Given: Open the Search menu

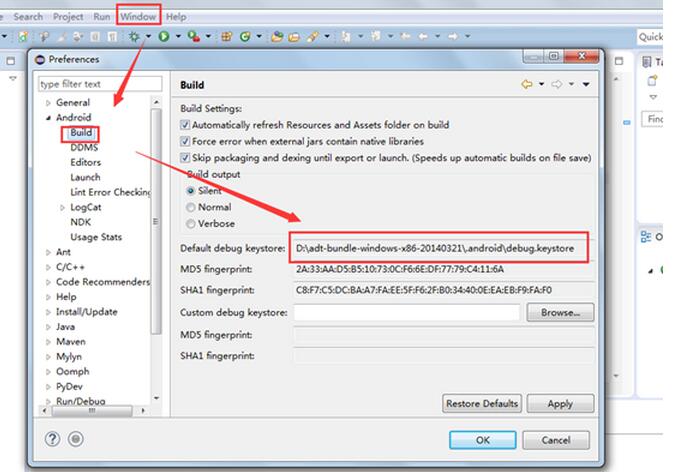Looking at the screenshot, I should coord(28,17).
